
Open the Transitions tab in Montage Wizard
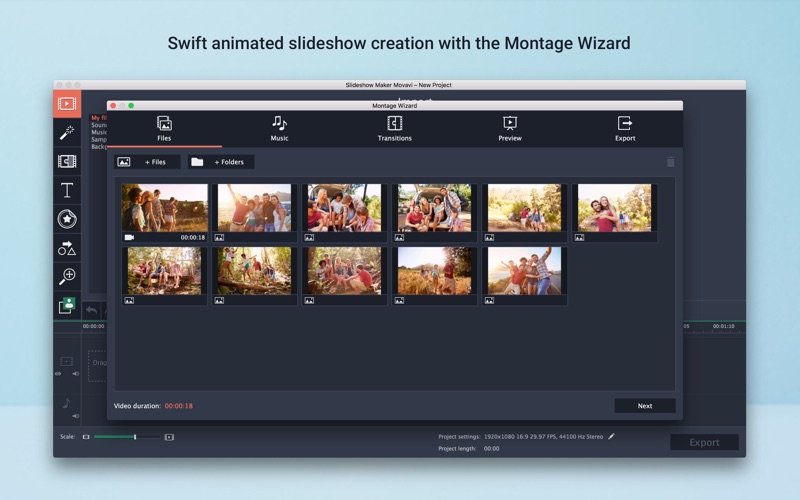point(394,129)
